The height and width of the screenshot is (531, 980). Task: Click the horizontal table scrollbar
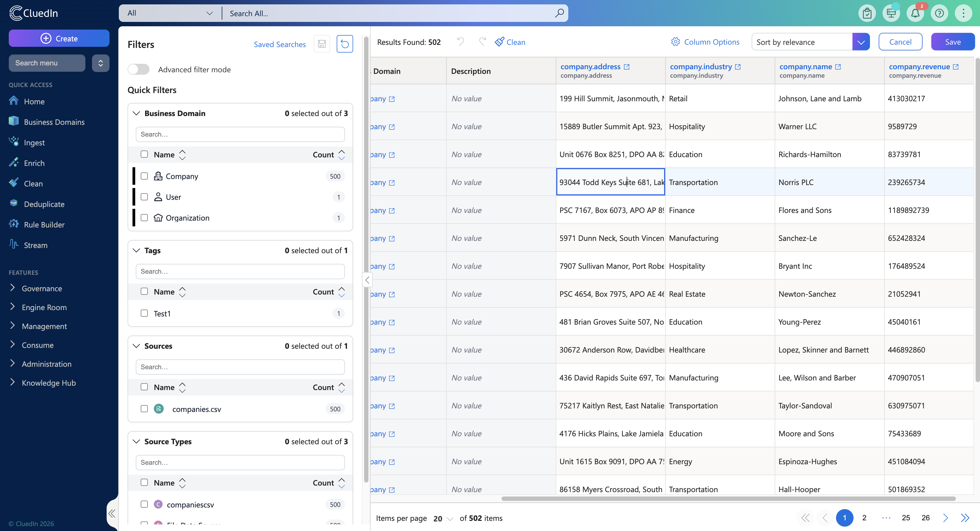point(728,498)
